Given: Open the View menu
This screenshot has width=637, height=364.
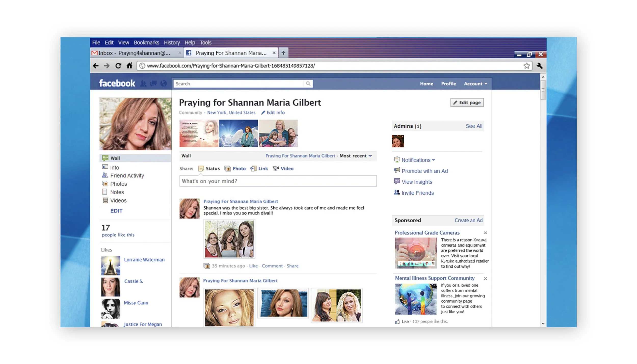Looking at the screenshot, I should point(124,43).
